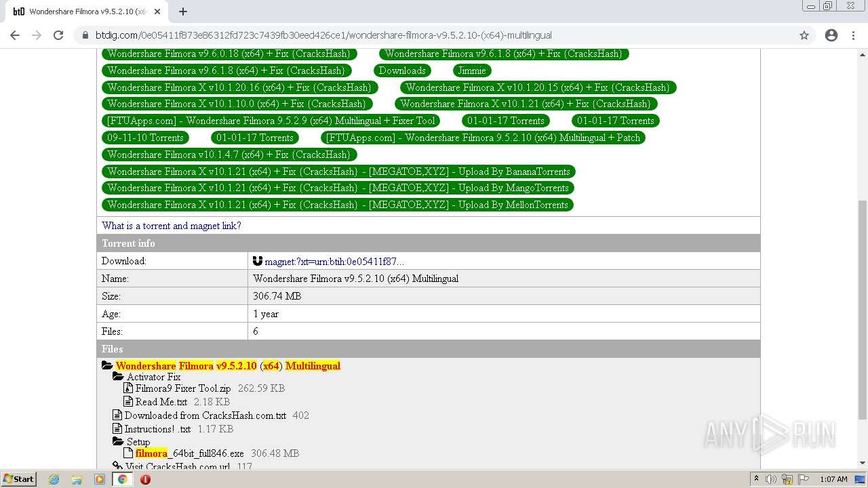Open tag Filmora X v10.1.21 (x64) + Fix {CracksHash}
Image resolution: width=868 pixels, height=488 pixels.
tap(526, 104)
